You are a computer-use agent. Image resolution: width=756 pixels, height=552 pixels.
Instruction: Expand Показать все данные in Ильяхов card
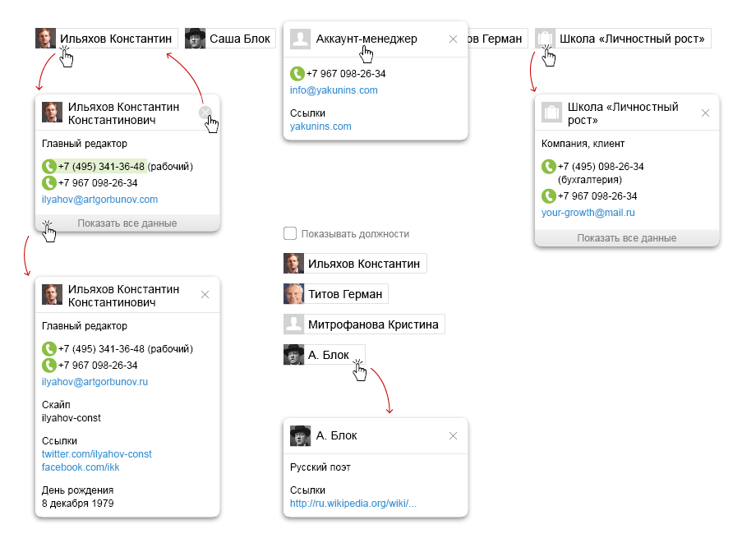tap(127, 223)
